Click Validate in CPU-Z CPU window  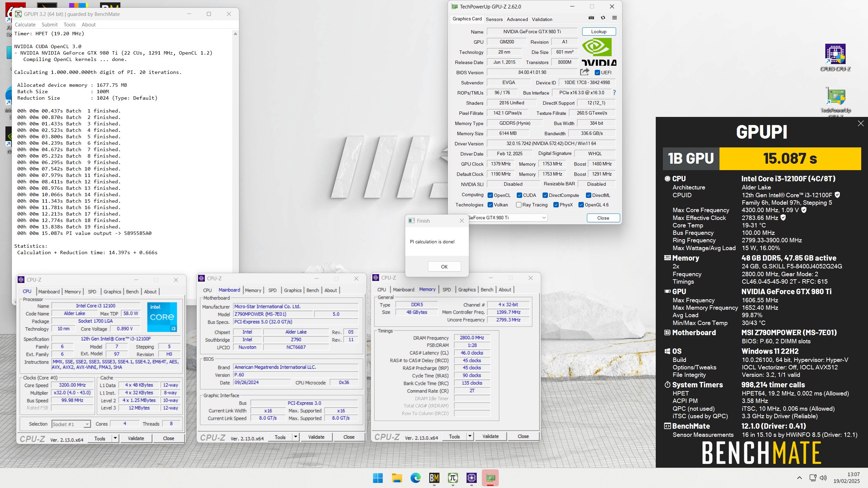coord(136,438)
